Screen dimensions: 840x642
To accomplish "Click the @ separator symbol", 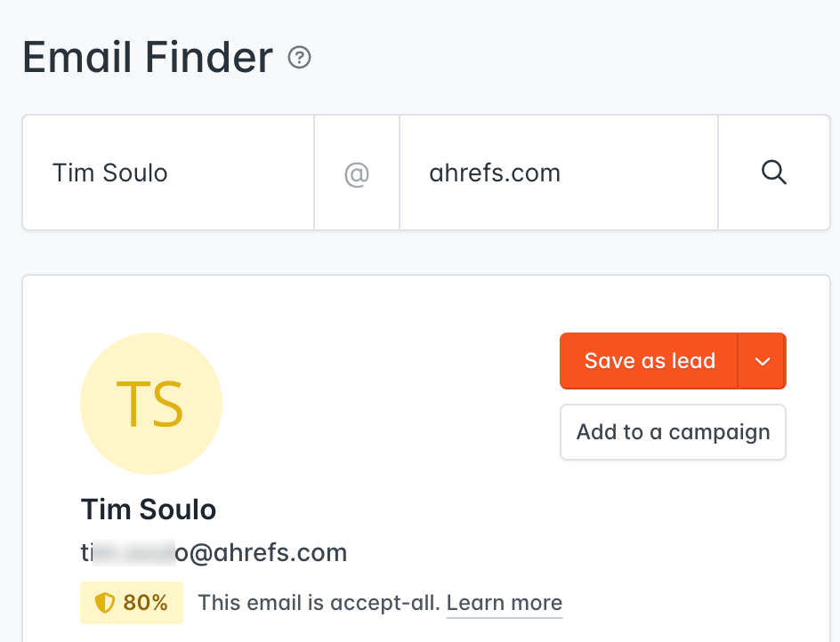I will 356,173.
